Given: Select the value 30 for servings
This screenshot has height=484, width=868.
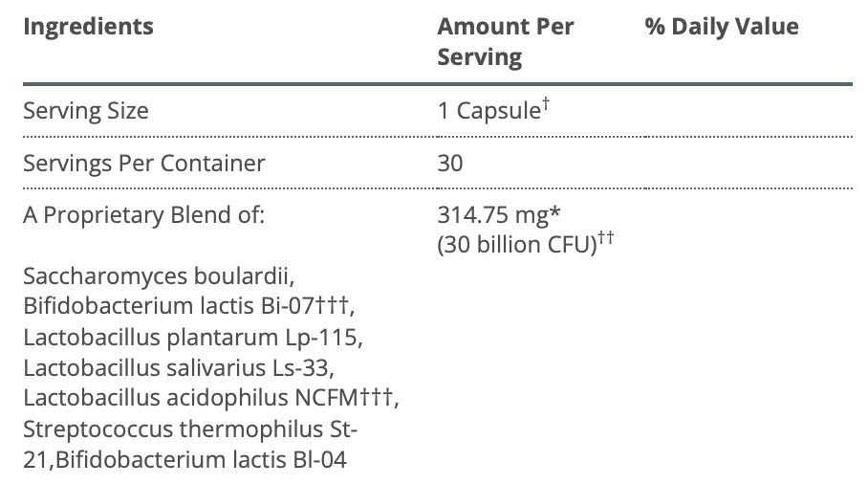Looking at the screenshot, I should point(450,163).
